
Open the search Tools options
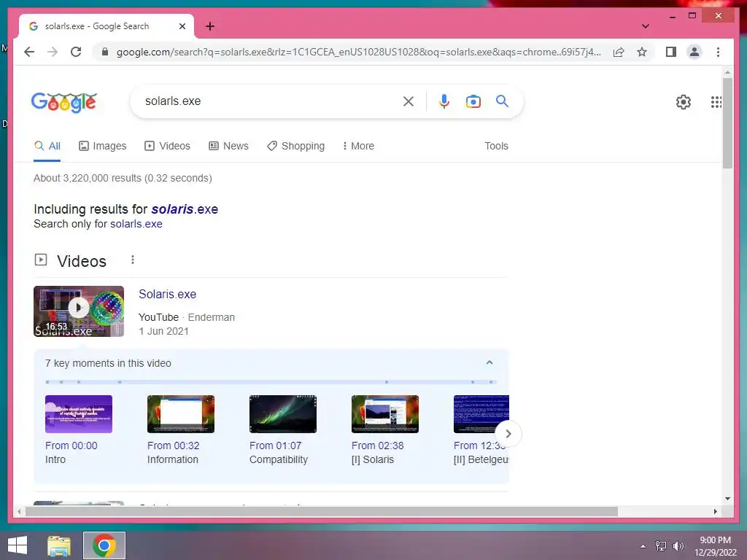[x=496, y=146]
